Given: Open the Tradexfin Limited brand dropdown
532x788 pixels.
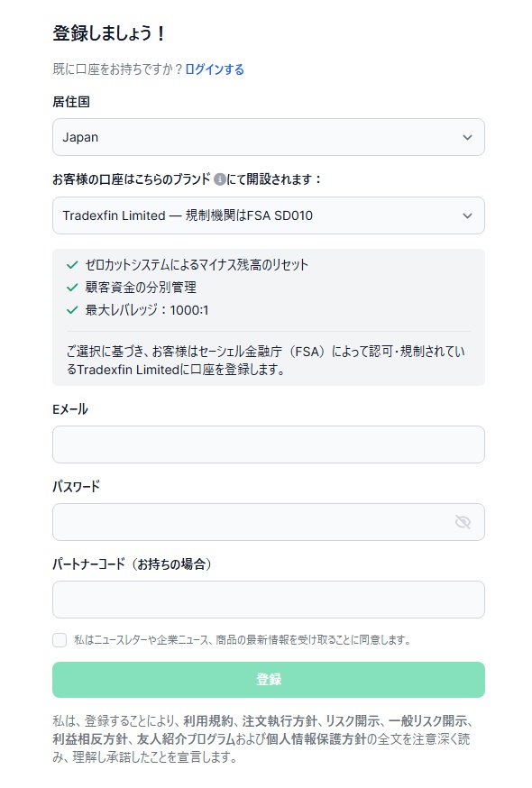Looking at the screenshot, I should click(x=266, y=215).
